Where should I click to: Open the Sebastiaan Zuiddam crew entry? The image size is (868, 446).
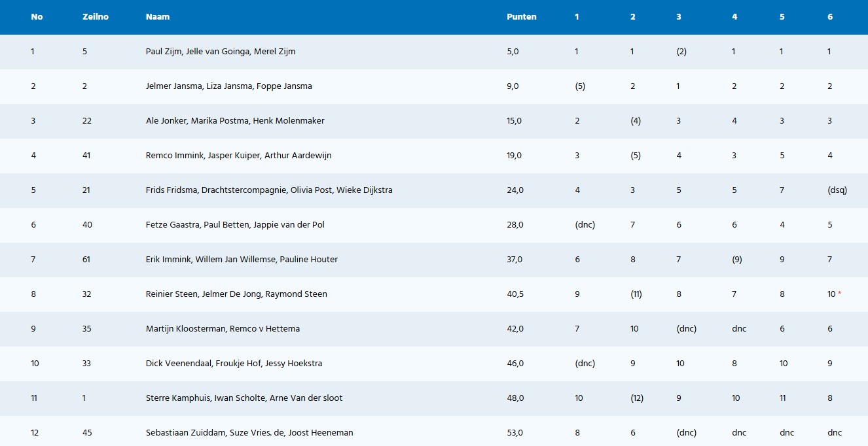pyautogui.click(x=249, y=433)
